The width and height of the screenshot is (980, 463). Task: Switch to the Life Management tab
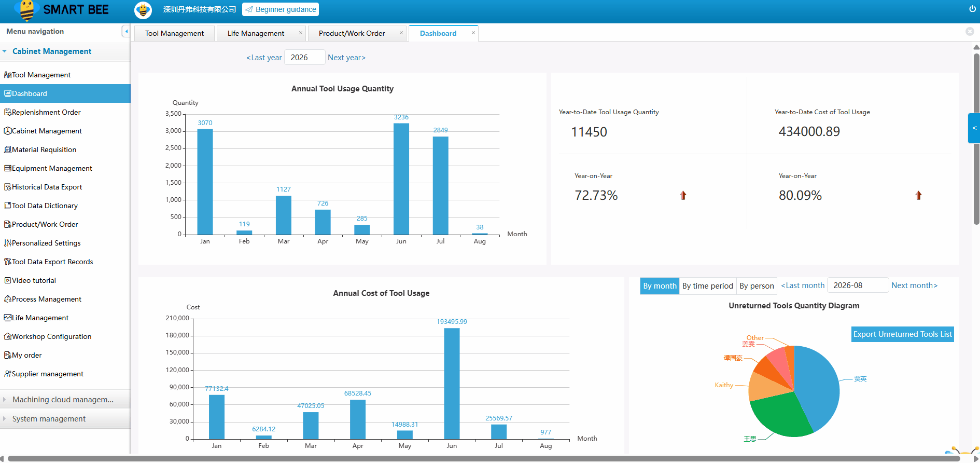256,33
